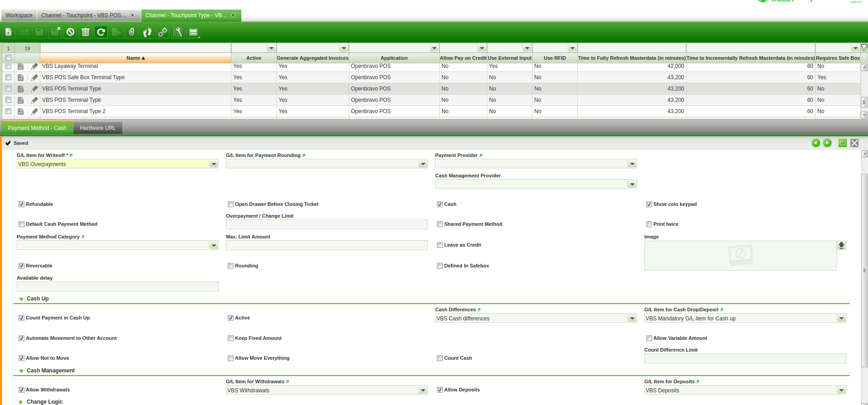868x405 pixels.
Task: Tick the Leave as Credit checkbox
Action: (x=440, y=245)
